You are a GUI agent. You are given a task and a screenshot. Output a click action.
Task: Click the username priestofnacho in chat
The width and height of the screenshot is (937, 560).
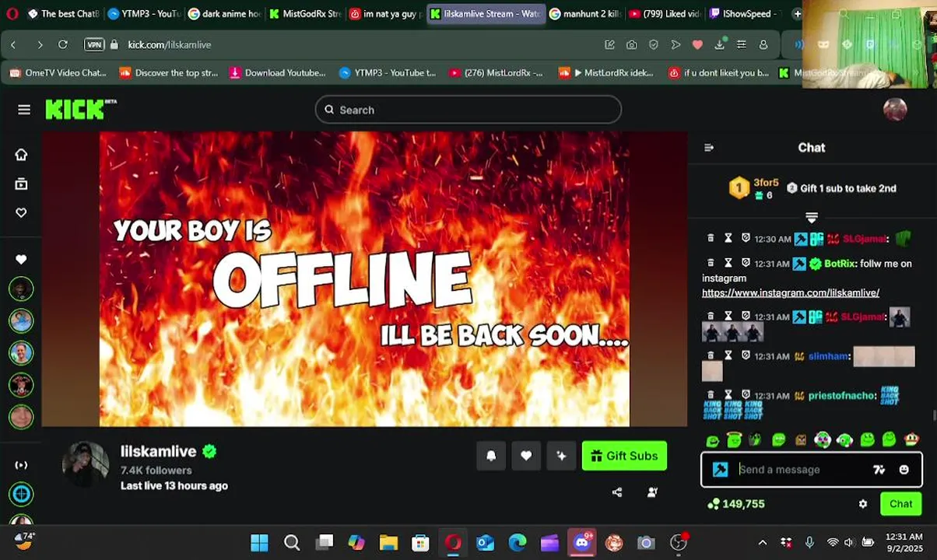click(841, 396)
